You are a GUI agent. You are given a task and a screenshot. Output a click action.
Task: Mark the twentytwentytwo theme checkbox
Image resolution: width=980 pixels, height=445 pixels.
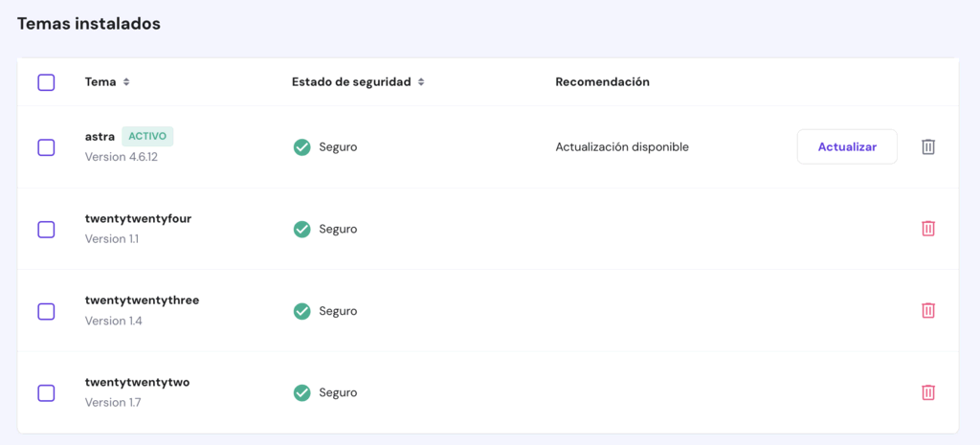tap(46, 393)
